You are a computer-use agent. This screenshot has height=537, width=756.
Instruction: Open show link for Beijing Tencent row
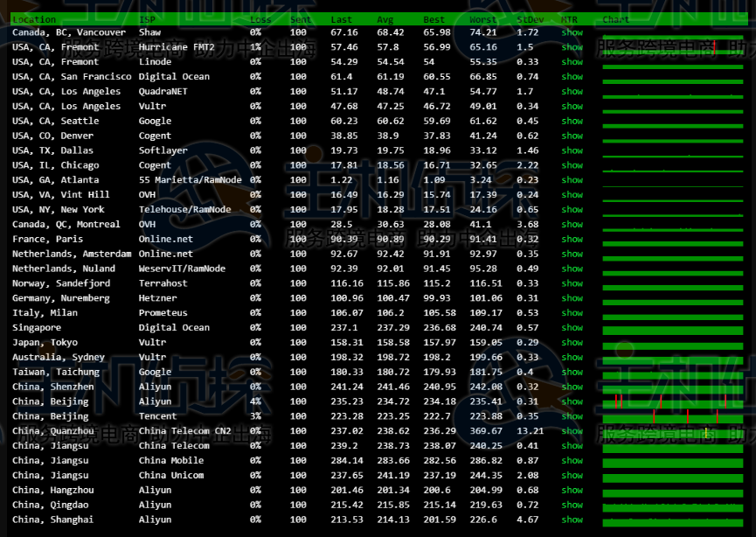point(572,416)
